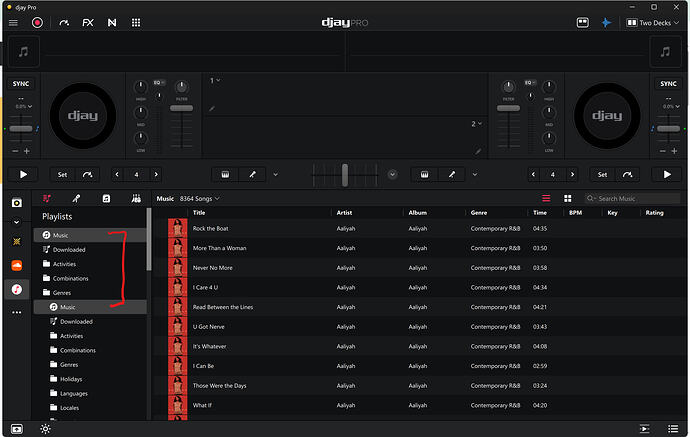Open the left deck tempo range dropdown
Viewport: 690px width, 437px height.
click(24, 106)
